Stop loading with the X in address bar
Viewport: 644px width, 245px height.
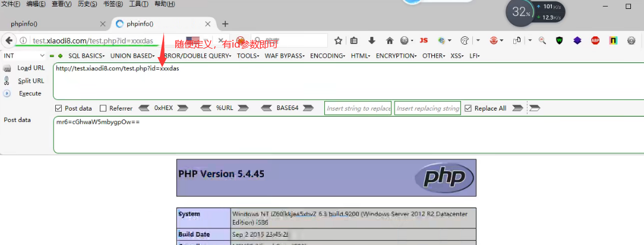(220, 40)
